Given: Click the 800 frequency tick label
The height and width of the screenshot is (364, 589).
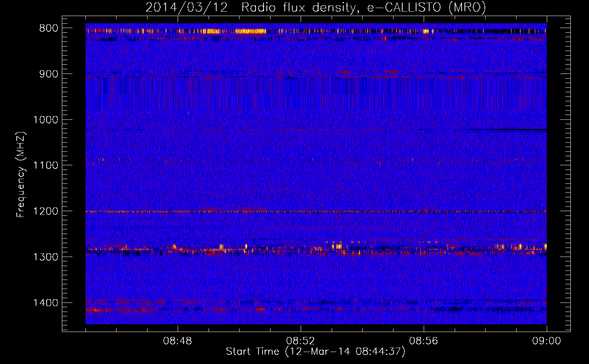Looking at the screenshot, I should pos(49,28).
